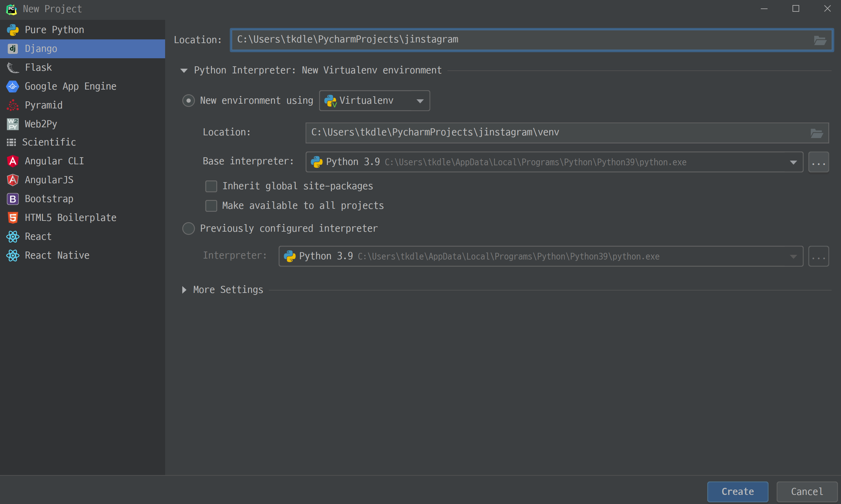Image resolution: width=841 pixels, height=504 pixels.
Task: Click the Angular CLI logo icon
Action: (x=12, y=161)
